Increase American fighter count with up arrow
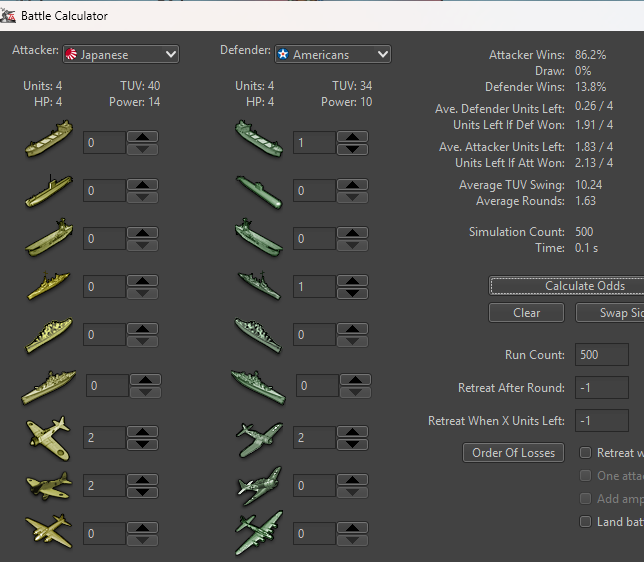 pyautogui.click(x=352, y=432)
